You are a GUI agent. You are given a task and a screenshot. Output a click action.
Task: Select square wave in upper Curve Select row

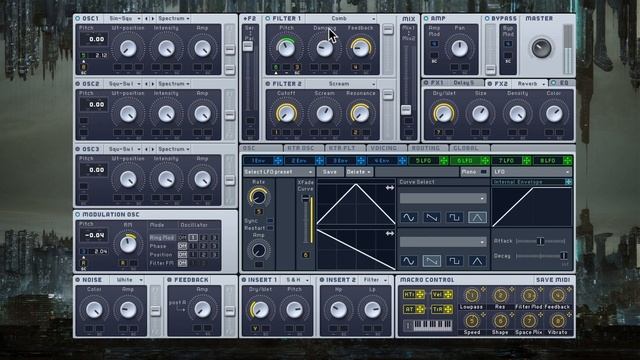[x=454, y=218]
